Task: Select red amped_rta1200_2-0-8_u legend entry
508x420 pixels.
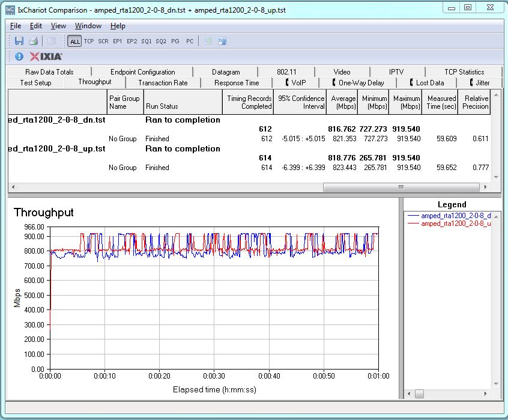Action: click(x=449, y=224)
